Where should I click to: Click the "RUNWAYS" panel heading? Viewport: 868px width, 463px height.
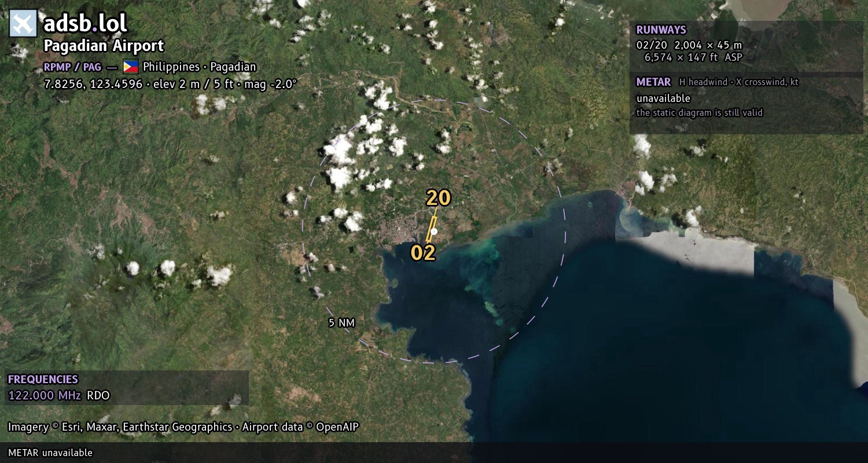pos(661,30)
